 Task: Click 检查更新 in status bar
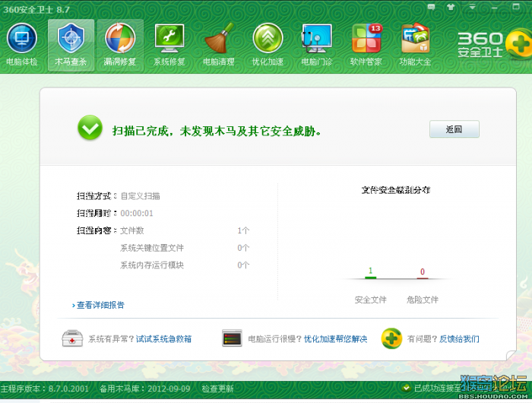point(217,389)
